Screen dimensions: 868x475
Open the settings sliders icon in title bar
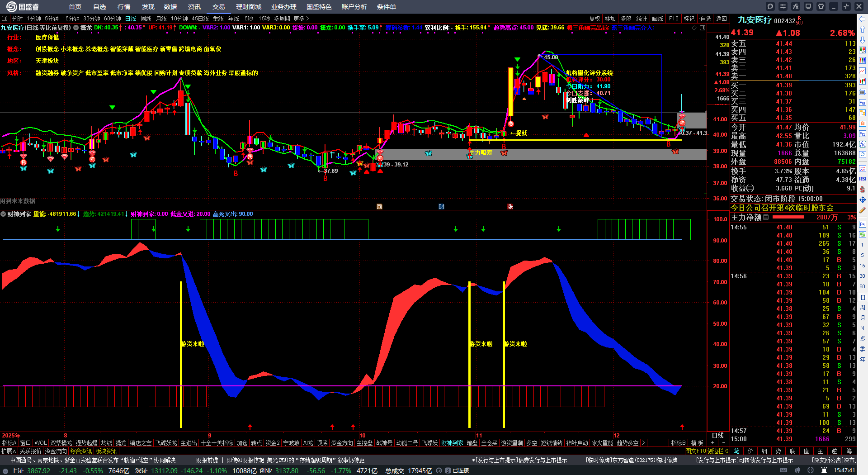click(783, 6)
